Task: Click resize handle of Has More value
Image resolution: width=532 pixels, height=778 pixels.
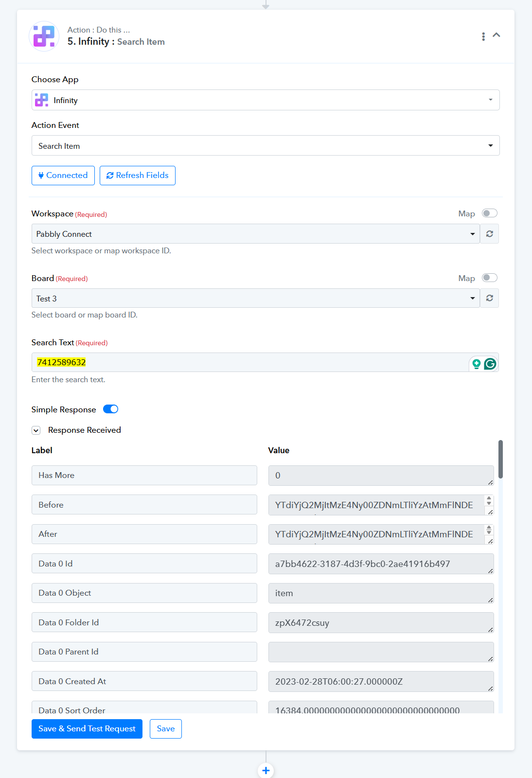Action: tap(490, 482)
